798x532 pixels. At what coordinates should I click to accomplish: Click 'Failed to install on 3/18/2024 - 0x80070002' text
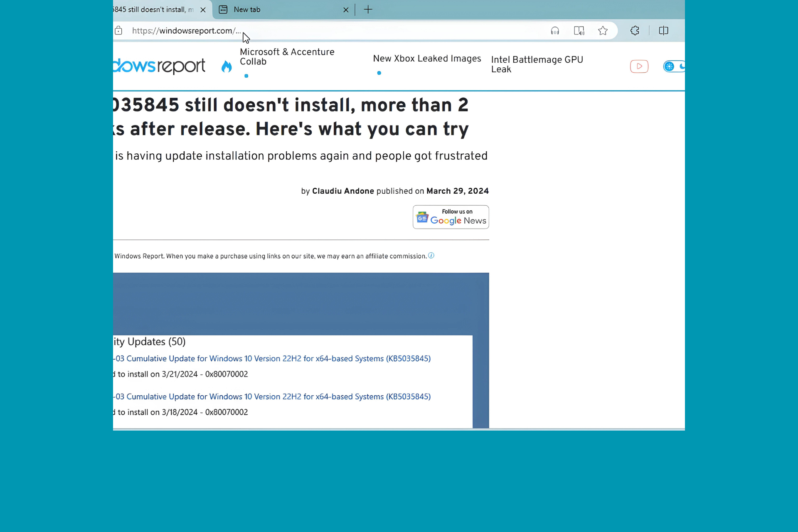click(181, 412)
